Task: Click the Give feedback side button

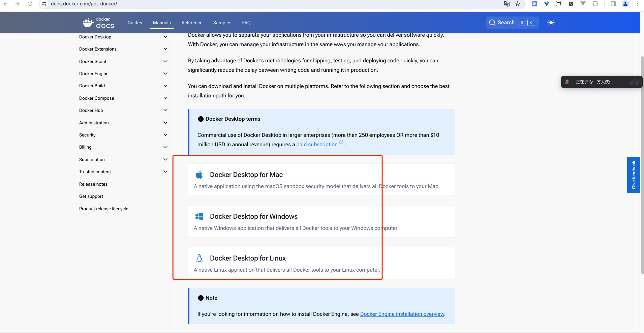Action: click(x=633, y=175)
